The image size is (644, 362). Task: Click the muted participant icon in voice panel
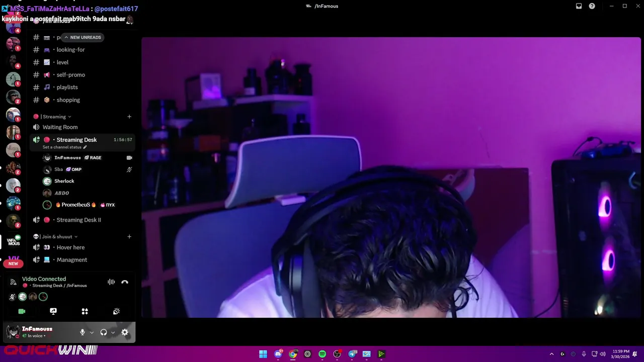coord(13,297)
